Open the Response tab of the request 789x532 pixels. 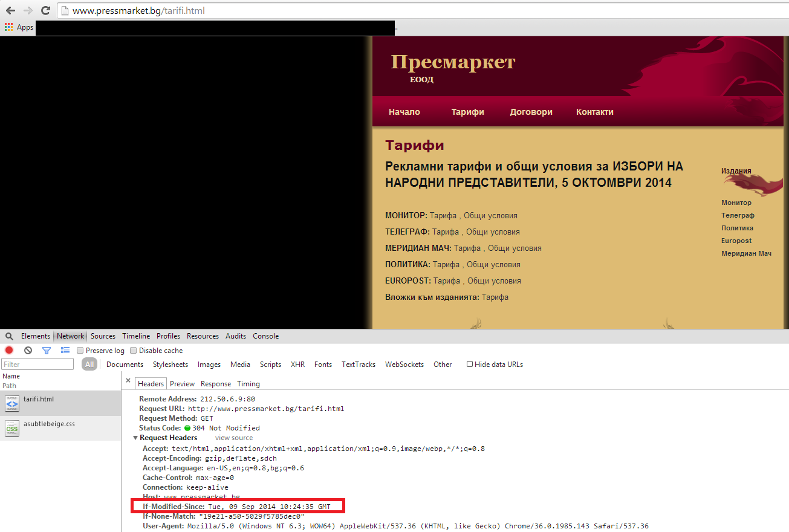click(x=216, y=384)
